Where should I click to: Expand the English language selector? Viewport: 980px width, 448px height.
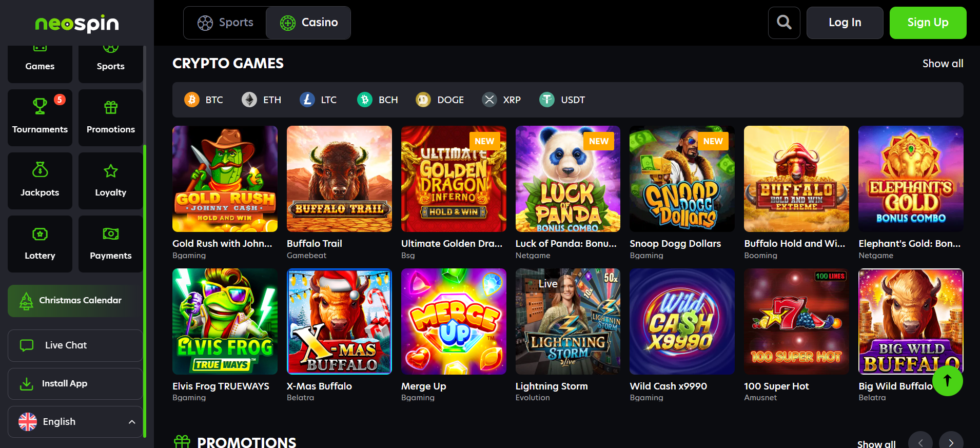pyautogui.click(x=75, y=421)
